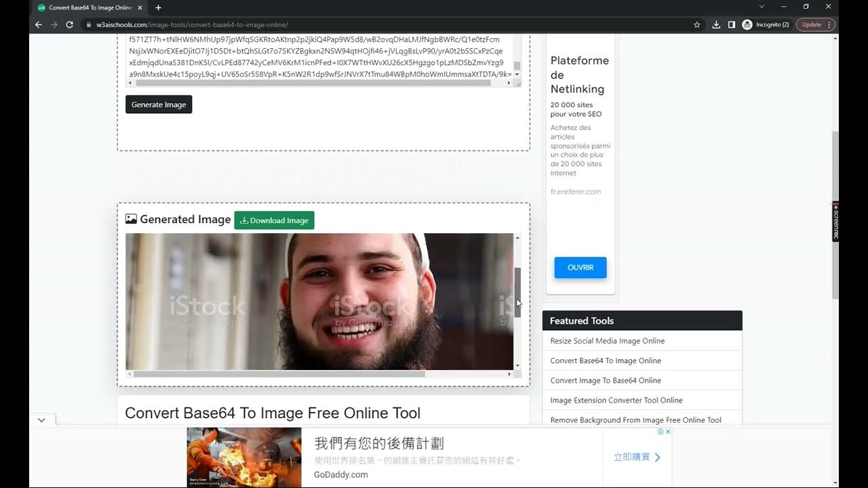868x488 pixels.
Task: Click the generated image horizontal scrollbar
Action: pyautogui.click(x=279, y=374)
